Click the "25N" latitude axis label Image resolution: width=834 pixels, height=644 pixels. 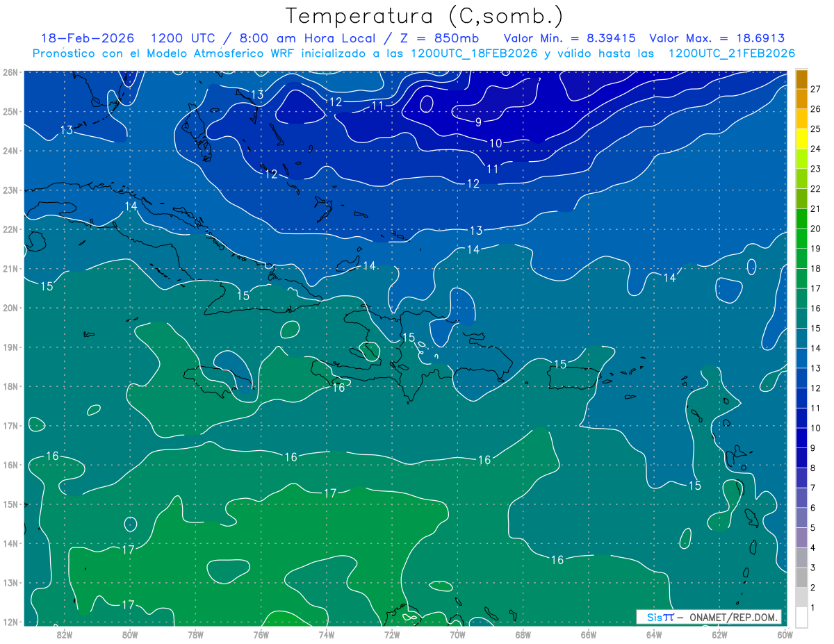coord(10,111)
